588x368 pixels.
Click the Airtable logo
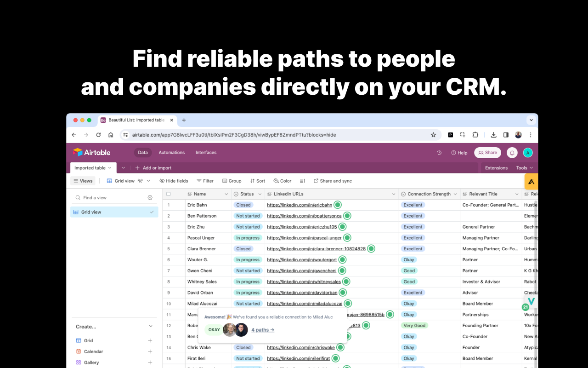click(x=91, y=152)
